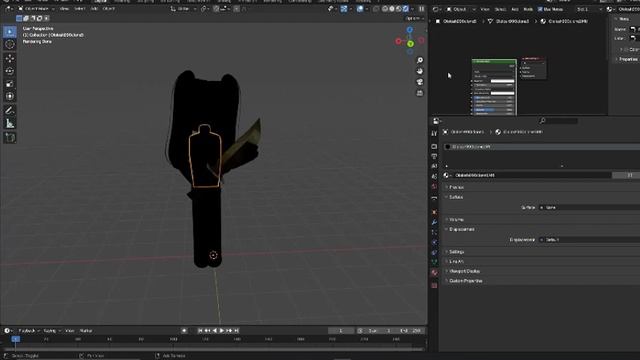
Task: Select the Annotate tool
Action: tap(10, 110)
